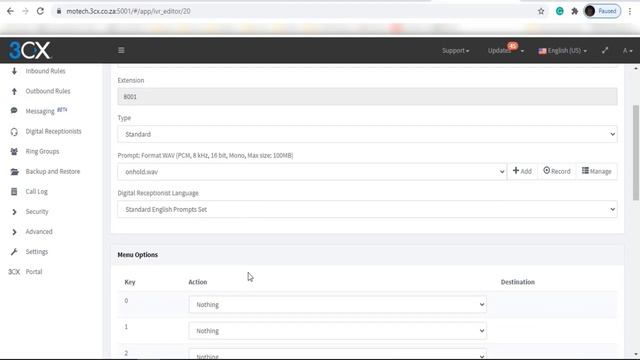Click the Action column header
Image resolution: width=640 pixels, height=360 pixels.
click(x=198, y=282)
